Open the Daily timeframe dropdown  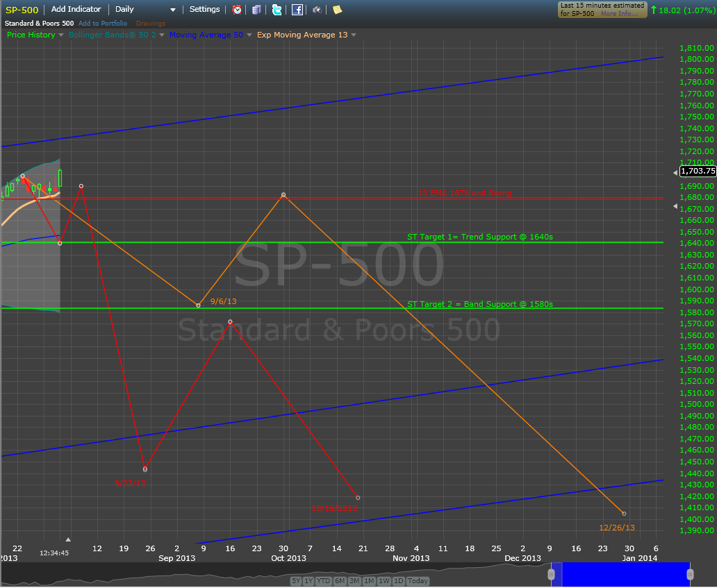pyautogui.click(x=145, y=10)
